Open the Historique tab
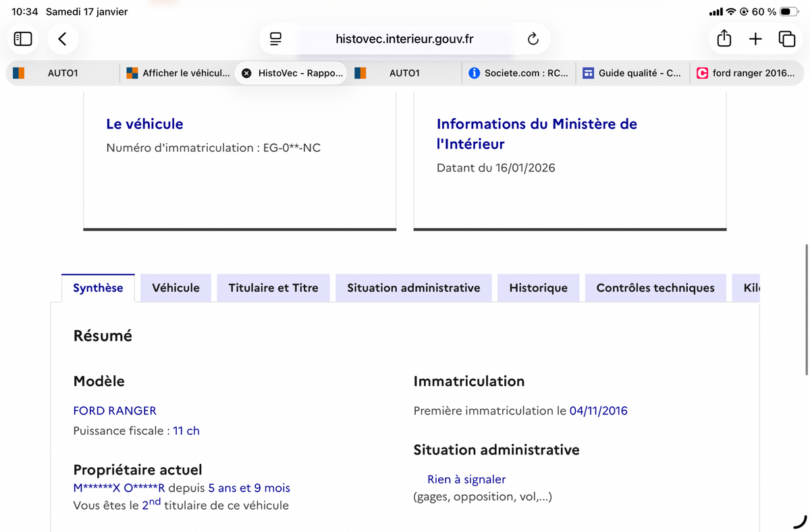Screen dimensions: 810x532 point(538,288)
